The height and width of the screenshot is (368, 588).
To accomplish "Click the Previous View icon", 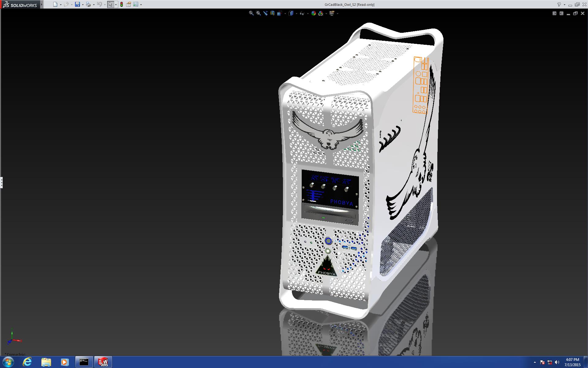I will click(x=265, y=13).
